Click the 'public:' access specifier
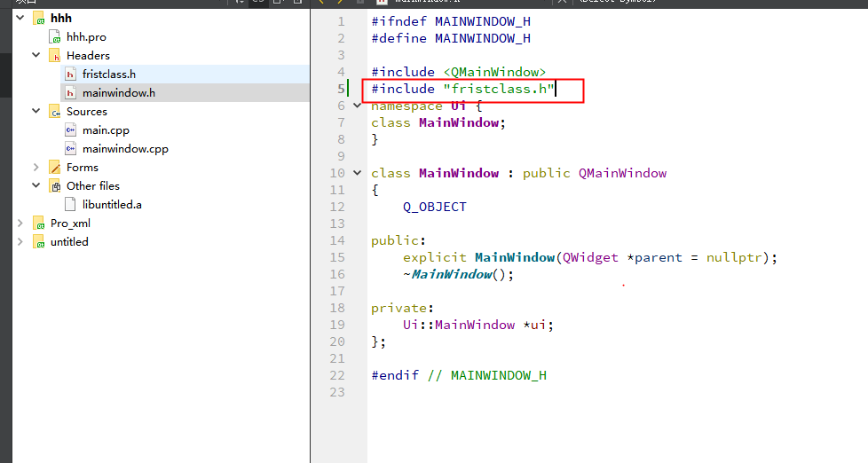 398,240
